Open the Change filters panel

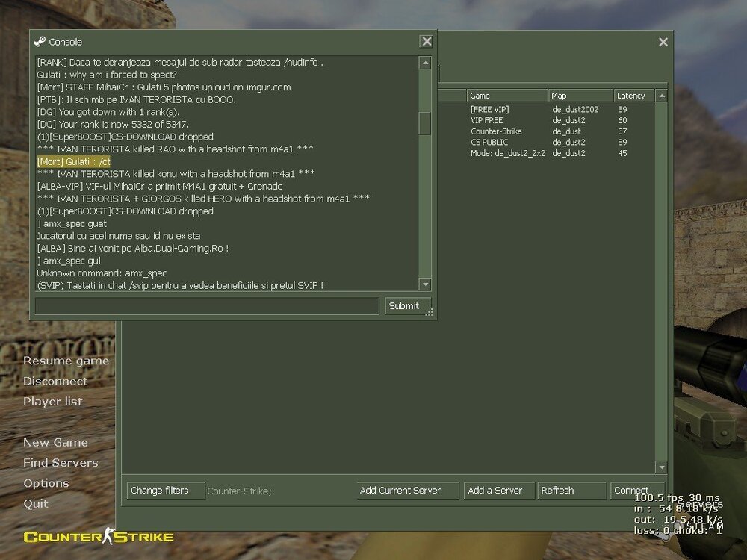[167, 491]
